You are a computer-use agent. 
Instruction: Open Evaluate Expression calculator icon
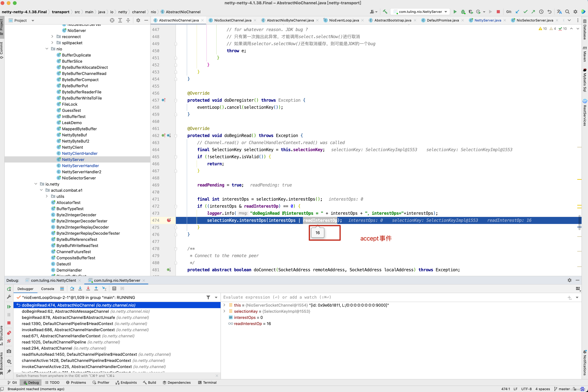point(114,288)
